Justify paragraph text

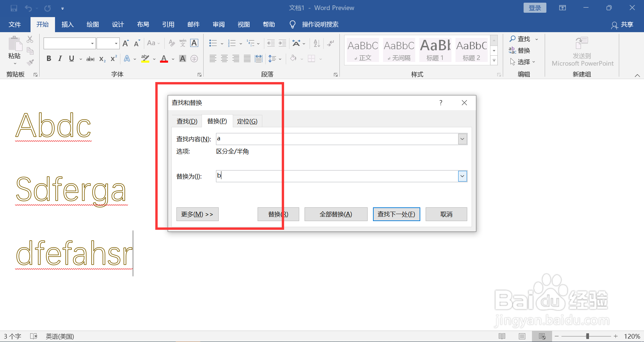point(247,59)
